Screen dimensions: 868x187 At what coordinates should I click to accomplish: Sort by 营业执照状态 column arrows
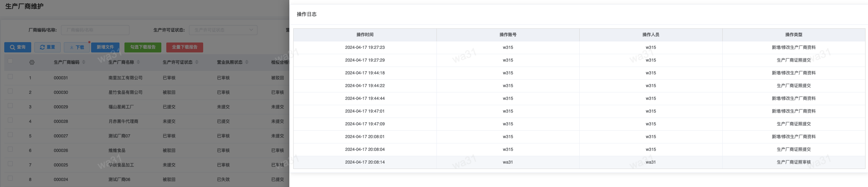[247, 62]
